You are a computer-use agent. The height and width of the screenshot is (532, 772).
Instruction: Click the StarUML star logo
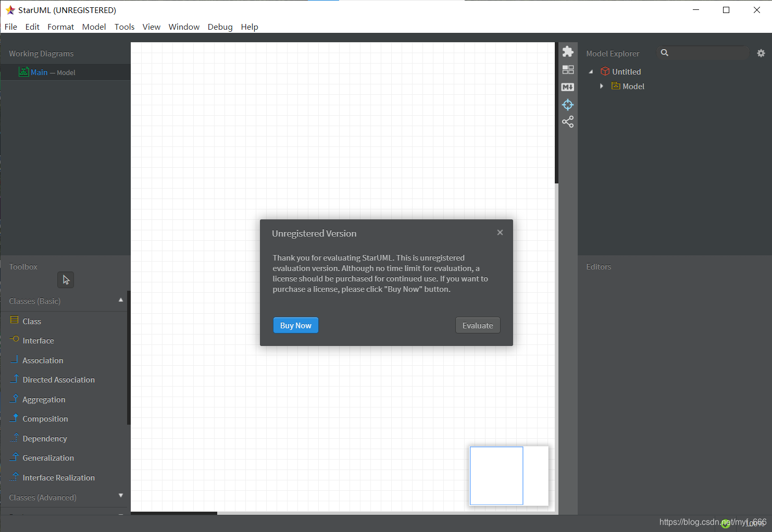click(x=10, y=10)
